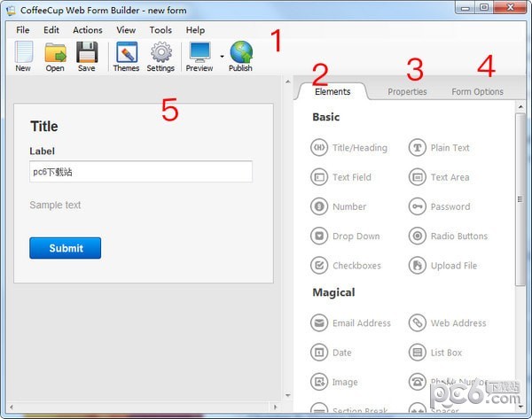Click the elements panel scroll up arrow
532x419 pixels.
[520, 107]
